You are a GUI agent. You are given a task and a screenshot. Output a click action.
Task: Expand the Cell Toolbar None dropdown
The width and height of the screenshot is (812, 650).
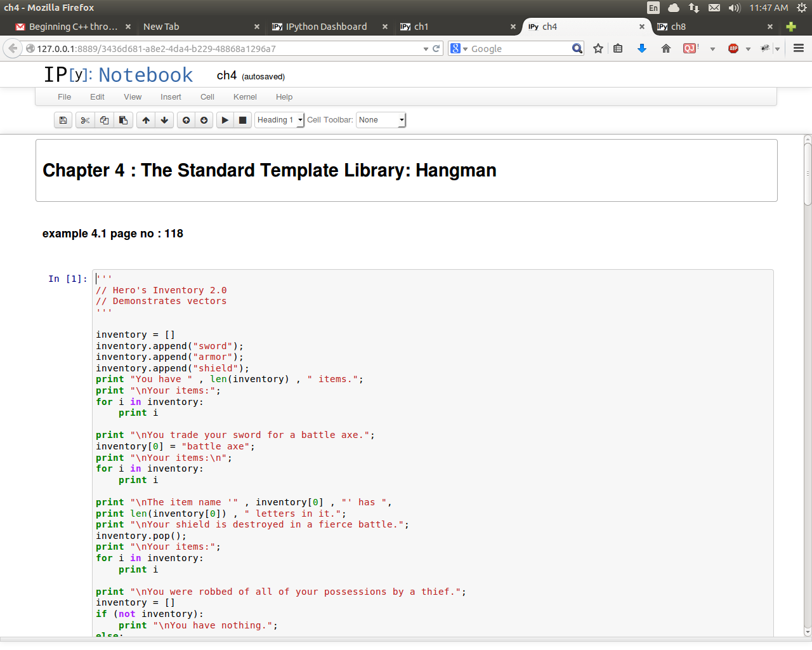click(381, 120)
